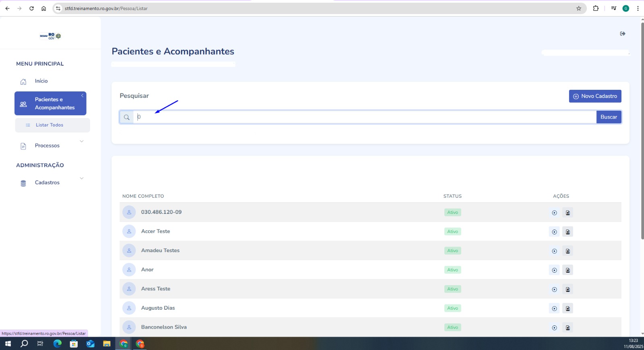This screenshot has height=350, width=644.
Task: Expand the Cadastros menu chevron
Action: tap(82, 178)
